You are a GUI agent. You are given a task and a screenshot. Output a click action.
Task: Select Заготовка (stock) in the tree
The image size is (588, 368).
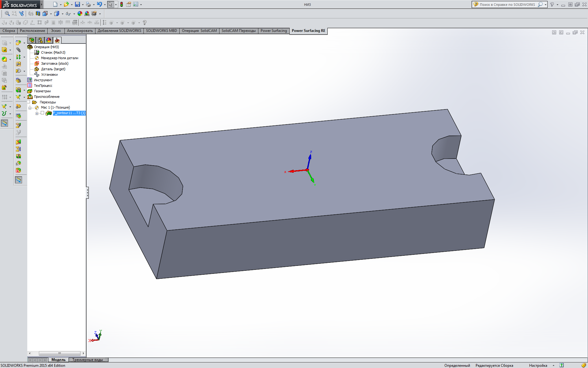coord(55,63)
